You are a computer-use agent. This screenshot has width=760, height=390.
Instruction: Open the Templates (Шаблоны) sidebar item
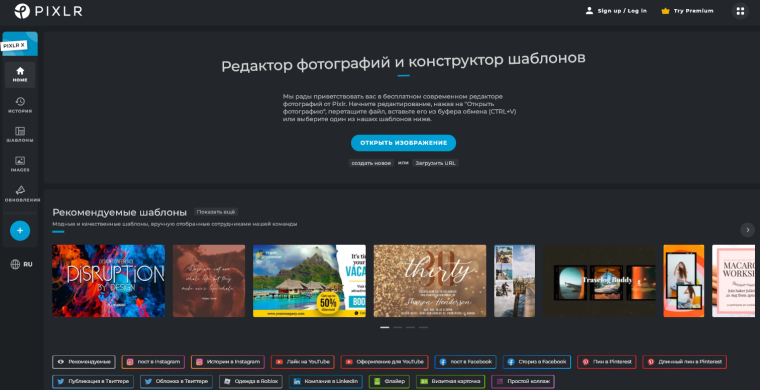20,135
